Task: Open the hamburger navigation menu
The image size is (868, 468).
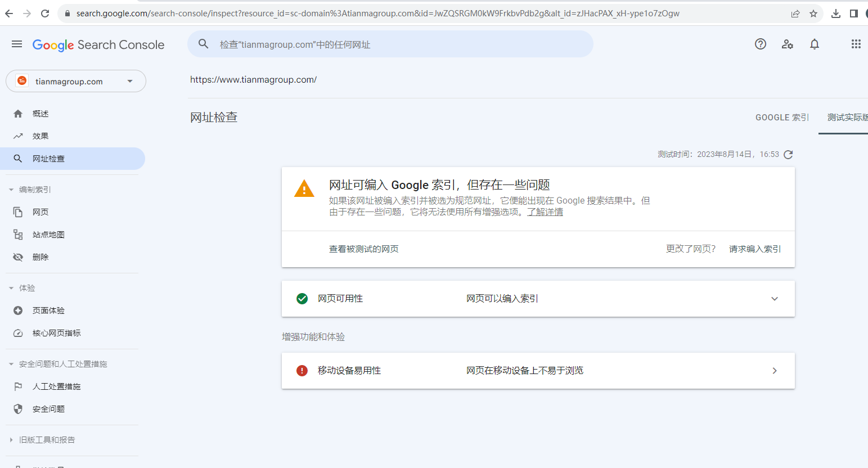Action: 17,44
